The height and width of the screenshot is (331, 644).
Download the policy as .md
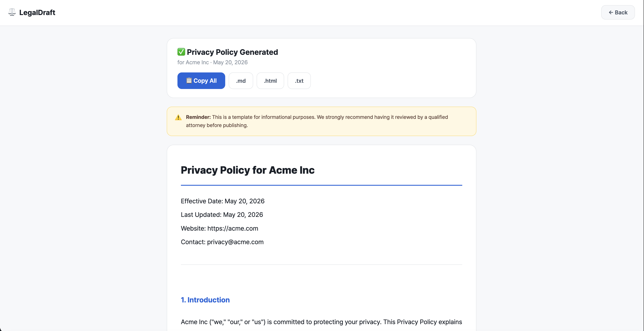pos(241,81)
